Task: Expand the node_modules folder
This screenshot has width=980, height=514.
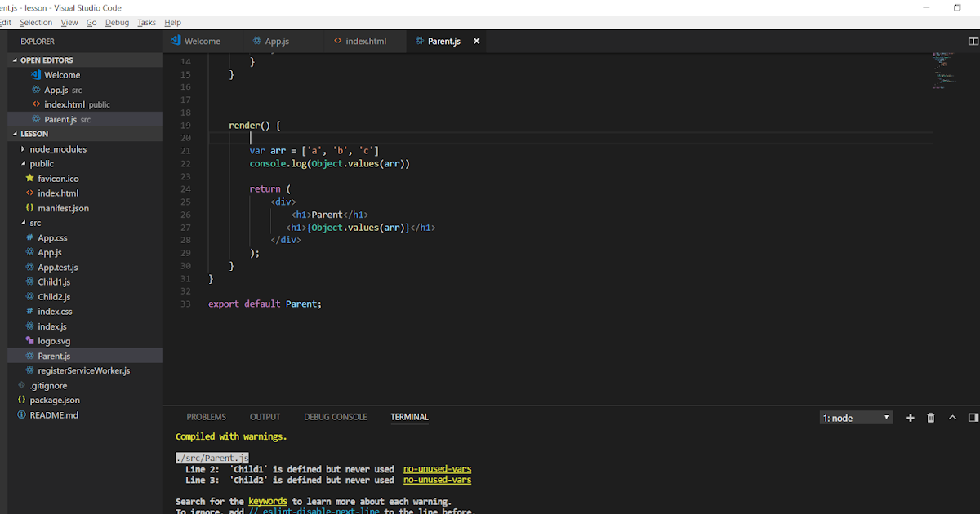Action: coord(23,148)
